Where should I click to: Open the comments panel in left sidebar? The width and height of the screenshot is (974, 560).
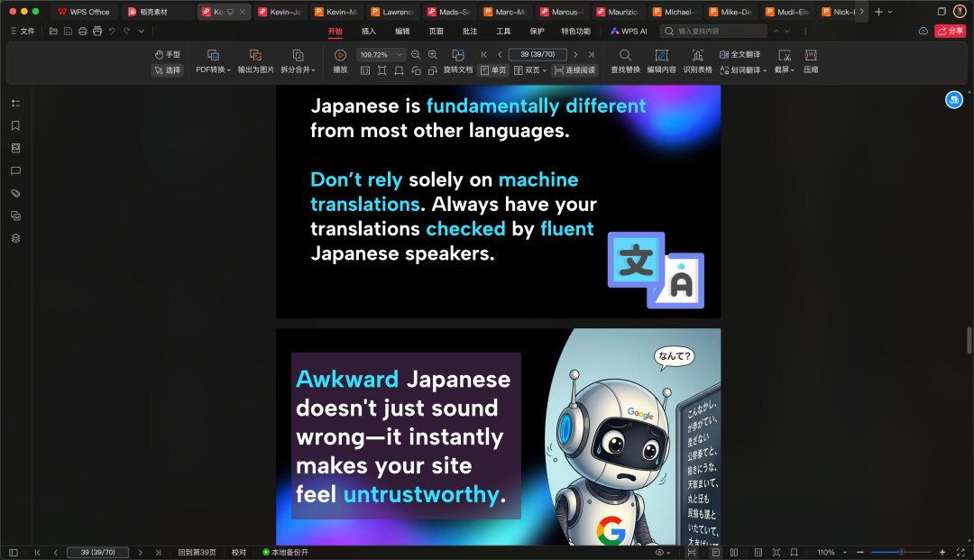point(15,170)
